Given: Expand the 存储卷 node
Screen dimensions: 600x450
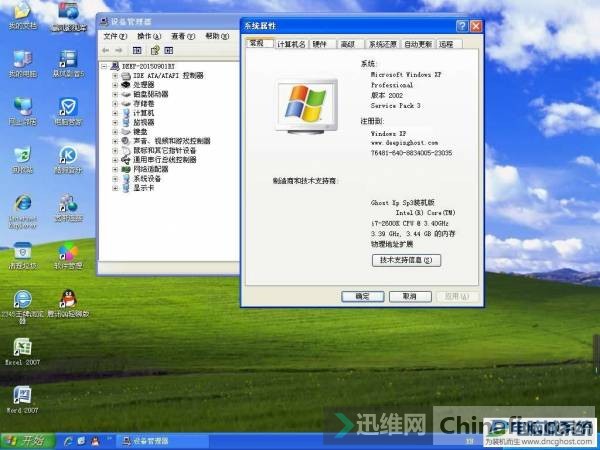Looking at the screenshot, I should click(115, 104).
